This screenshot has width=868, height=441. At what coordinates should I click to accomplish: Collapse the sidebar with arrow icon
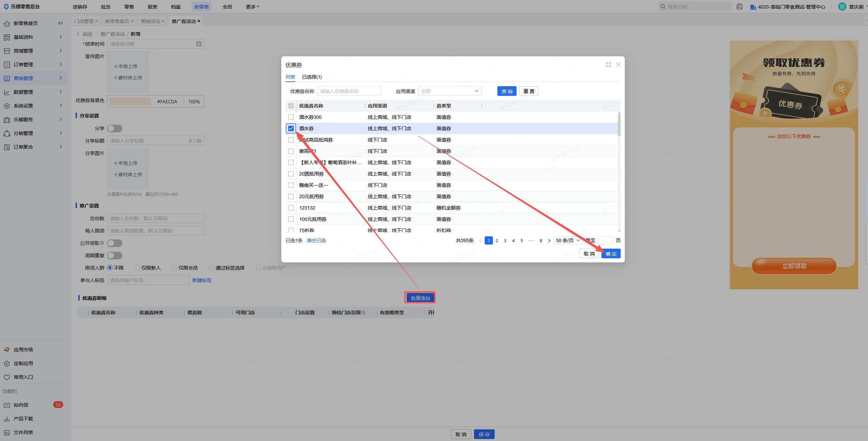(60, 23)
